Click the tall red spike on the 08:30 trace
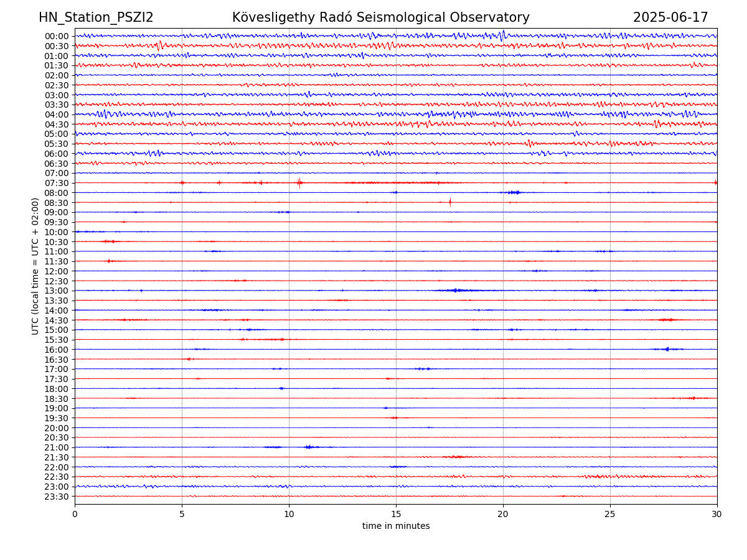Screen dimensions: 747x560 (x=450, y=202)
